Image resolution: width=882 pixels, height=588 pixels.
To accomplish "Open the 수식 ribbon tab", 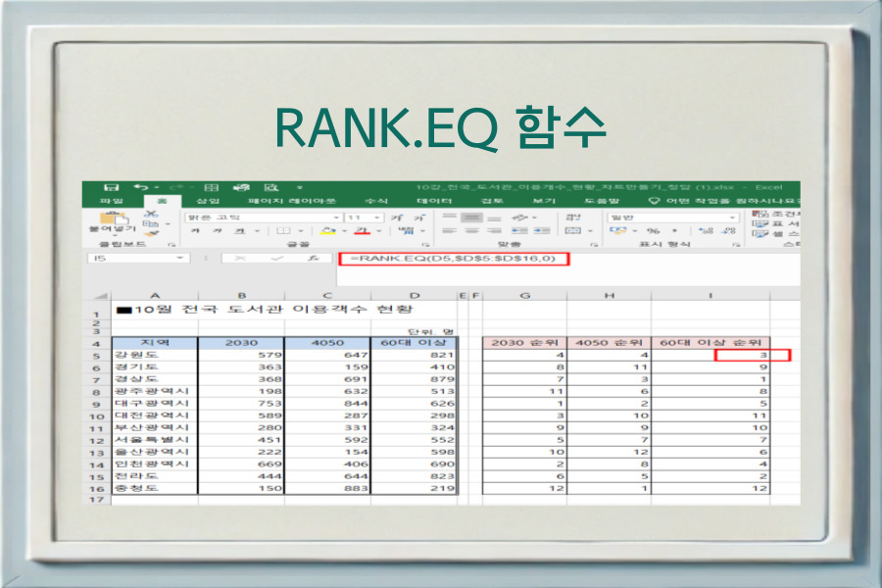I will (376, 201).
